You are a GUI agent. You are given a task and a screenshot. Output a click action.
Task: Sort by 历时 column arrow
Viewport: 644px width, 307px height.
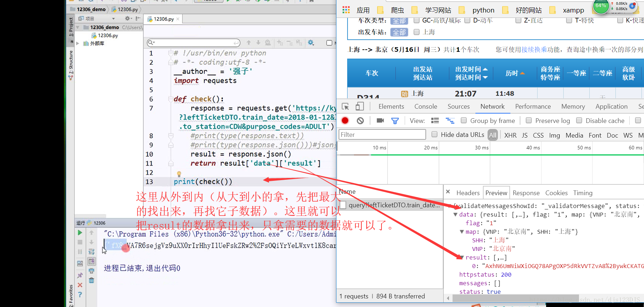(523, 73)
